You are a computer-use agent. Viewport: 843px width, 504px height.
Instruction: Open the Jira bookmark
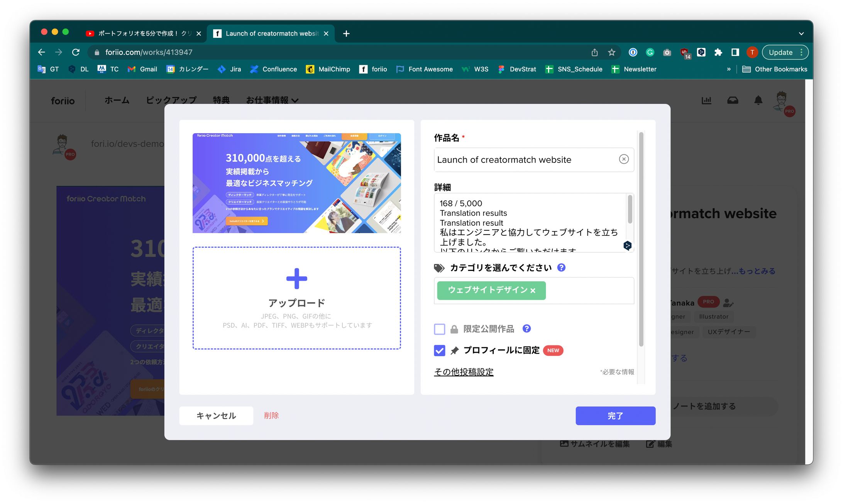pyautogui.click(x=229, y=69)
